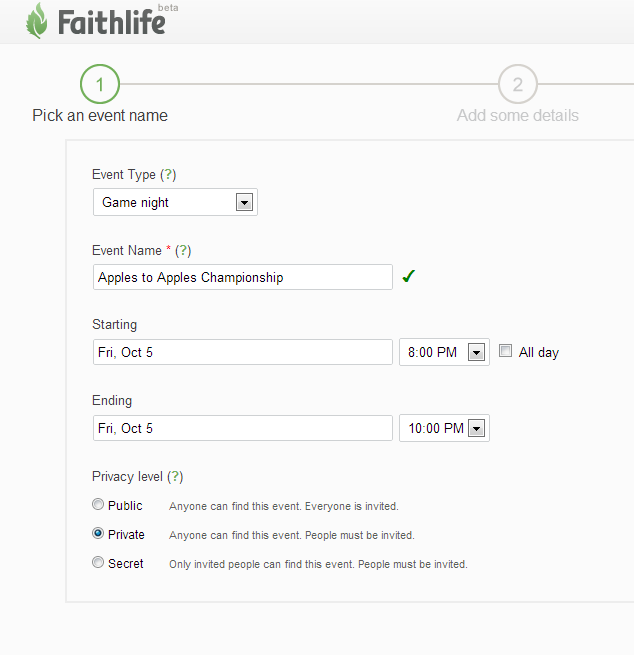Click the Event Type help question mark
The width and height of the screenshot is (634, 655).
(168, 175)
